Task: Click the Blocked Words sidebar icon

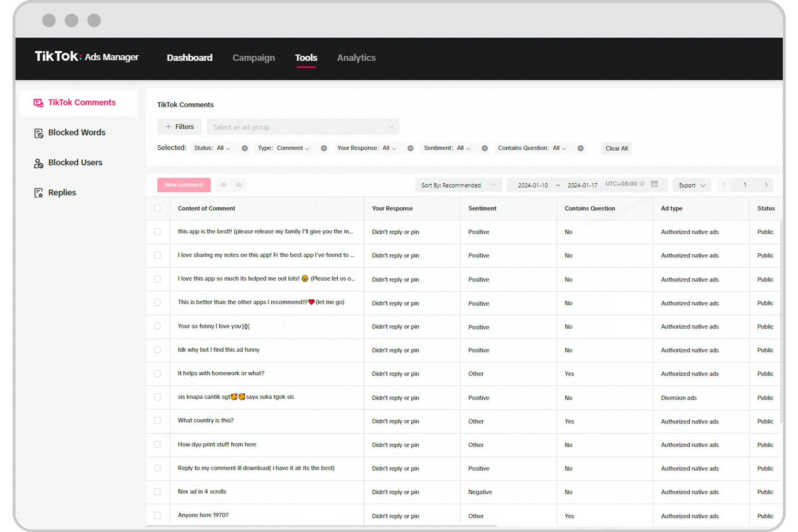Action: 38,133
